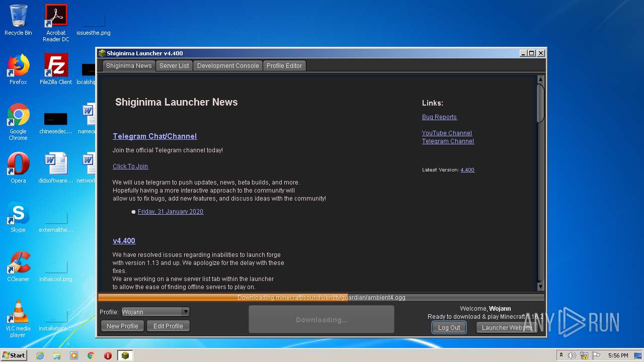Open the Recycle Bin desktop icon
The height and width of the screenshot is (362, 644).
18,20
